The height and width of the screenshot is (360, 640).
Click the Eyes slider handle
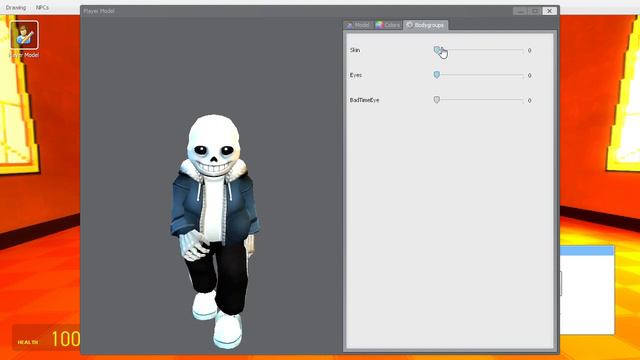click(x=437, y=75)
